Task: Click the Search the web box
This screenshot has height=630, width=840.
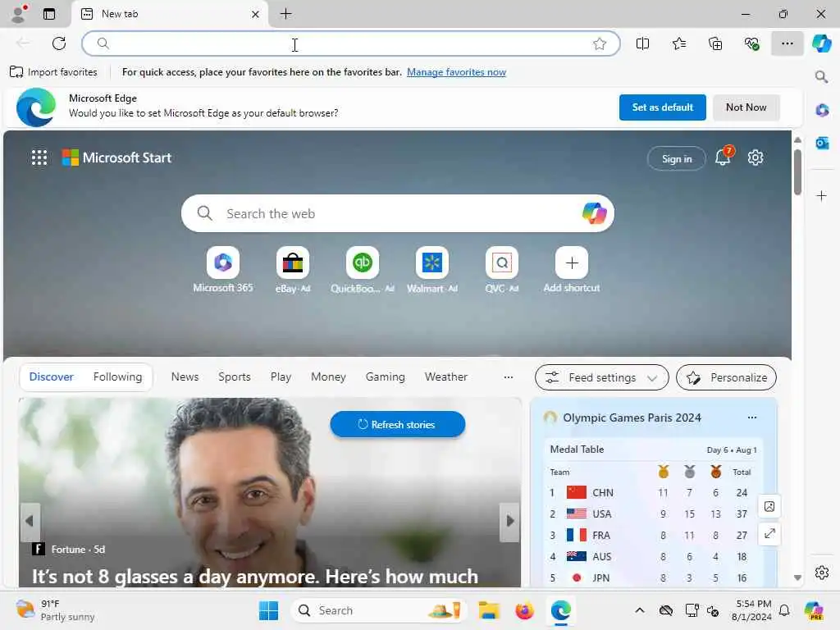Action: click(398, 213)
